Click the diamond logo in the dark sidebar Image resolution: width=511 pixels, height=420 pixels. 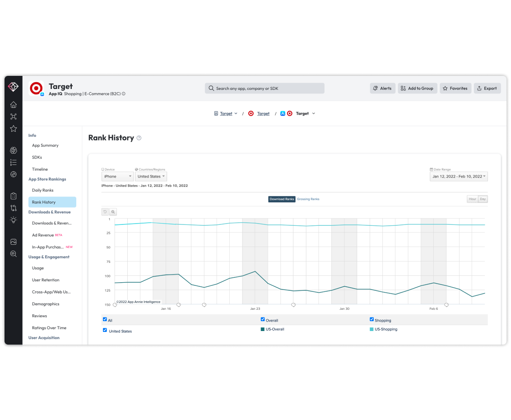[14, 87]
